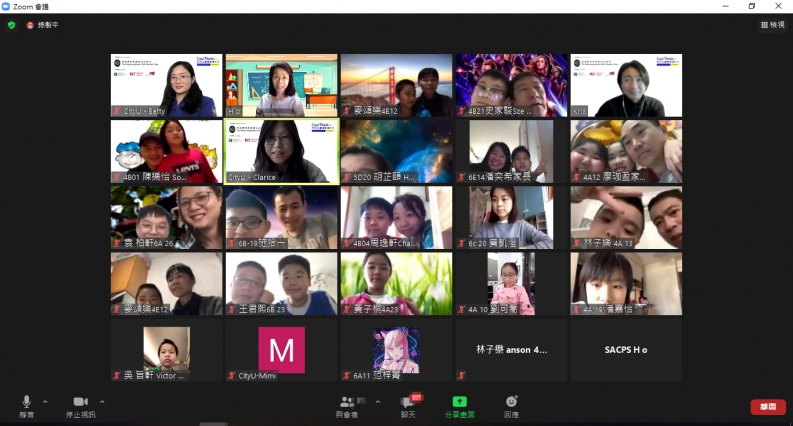
Task: Open the video settings arrow beside the camera
Action: click(x=102, y=401)
